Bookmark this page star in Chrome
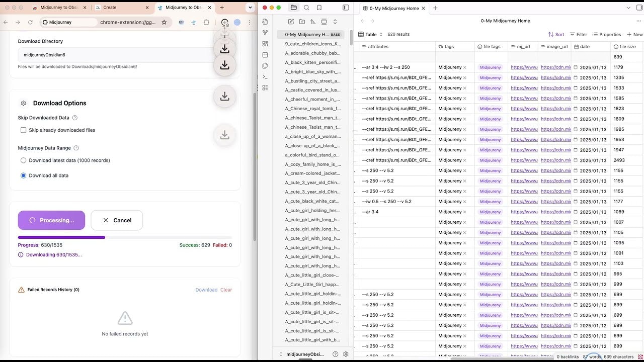The width and height of the screenshot is (644, 362). pos(164,22)
